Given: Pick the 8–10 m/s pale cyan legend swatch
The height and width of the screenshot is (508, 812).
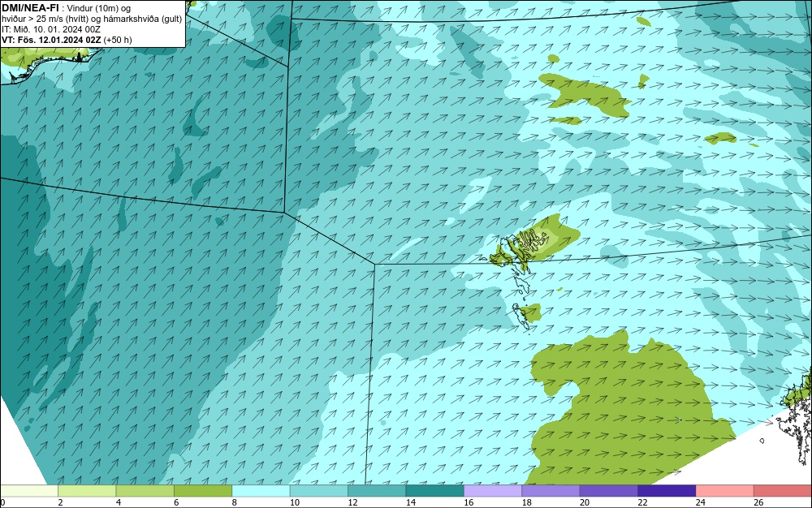Looking at the screenshot, I should 261,491.
